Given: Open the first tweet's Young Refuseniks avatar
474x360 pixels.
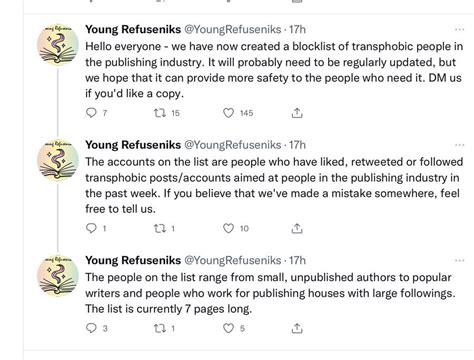Looking at the screenshot, I should click(x=58, y=44).
